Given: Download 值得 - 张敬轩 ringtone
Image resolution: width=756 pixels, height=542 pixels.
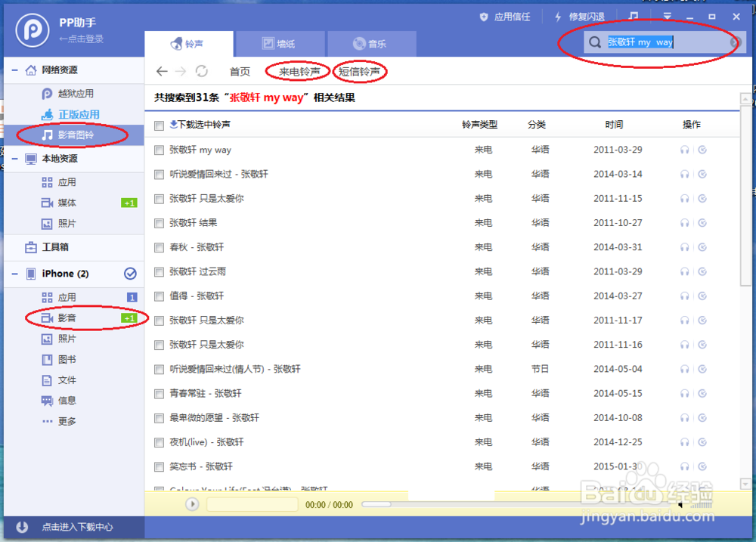Looking at the screenshot, I should coord(702,296).
